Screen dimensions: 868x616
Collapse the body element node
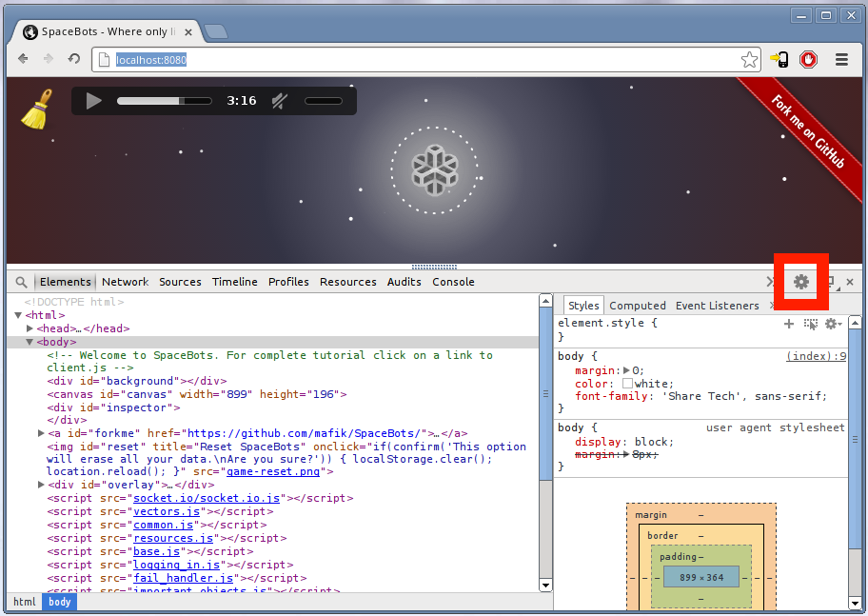30,342
